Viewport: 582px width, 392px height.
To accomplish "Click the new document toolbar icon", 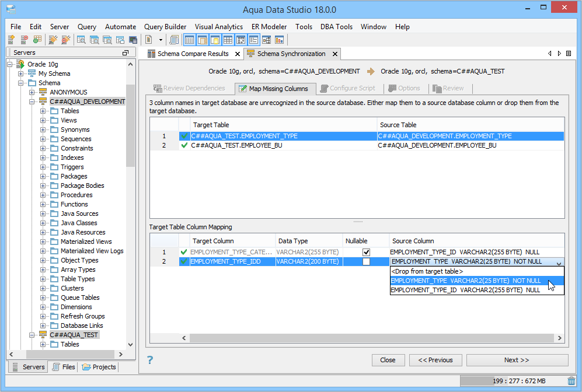I will coord(149,39).
